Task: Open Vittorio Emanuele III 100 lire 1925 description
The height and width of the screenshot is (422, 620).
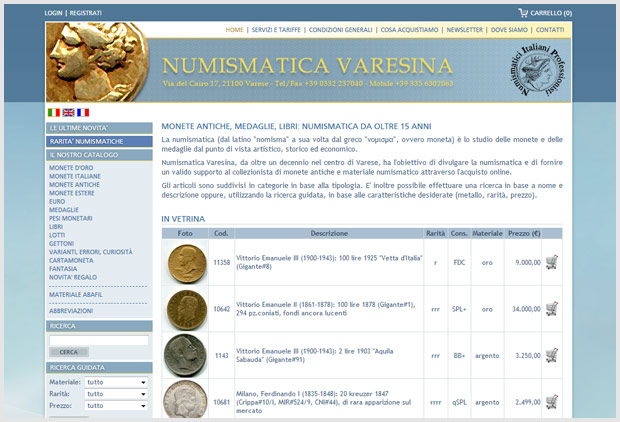Action: 329,262
